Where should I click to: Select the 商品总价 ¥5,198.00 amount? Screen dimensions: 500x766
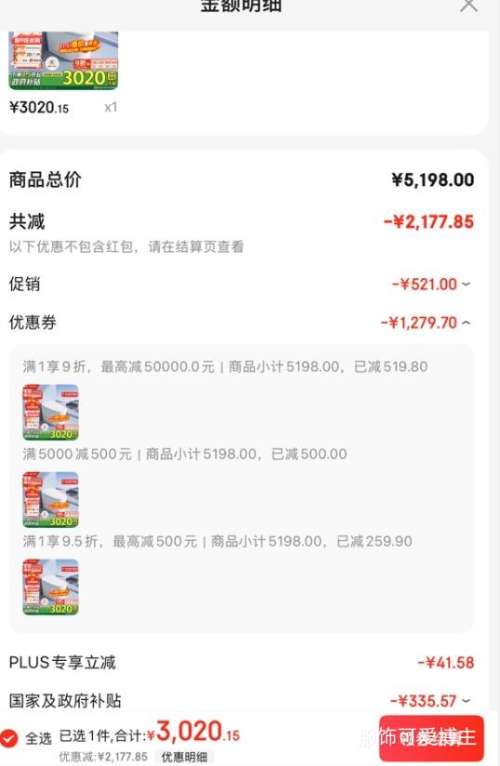click(433, 180)
